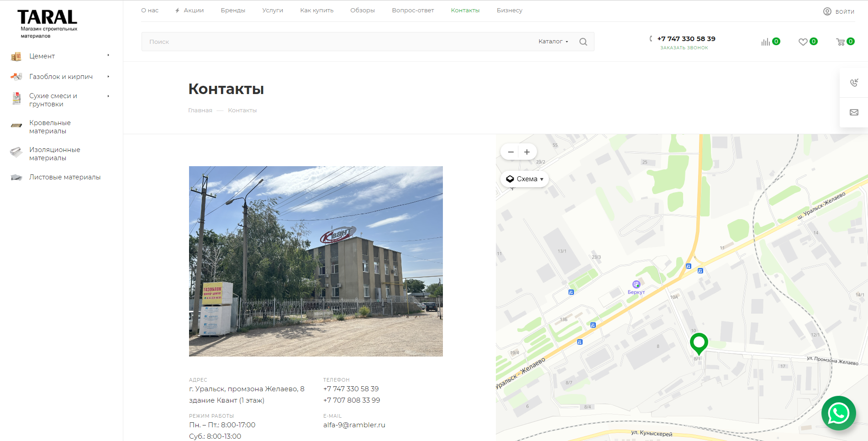Expand the Газоблок и кирпич submenu arrow
The height and width of the screenshot is (441, 868).
point(108,76)
